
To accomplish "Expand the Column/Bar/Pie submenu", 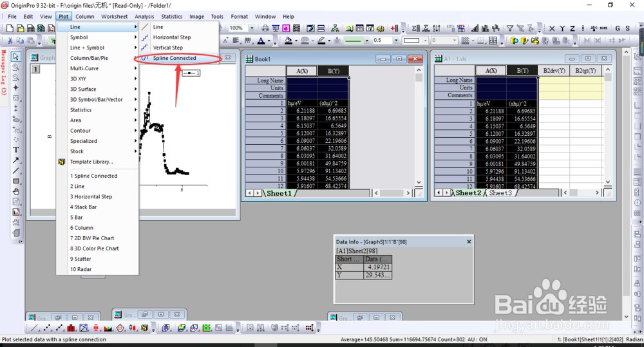I will (x=98, y=58).
